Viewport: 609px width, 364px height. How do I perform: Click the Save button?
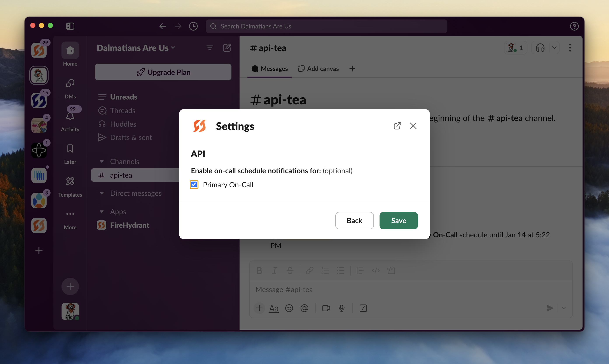click(398, 220)
